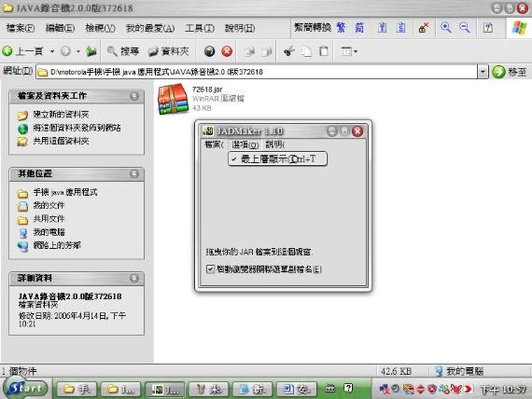
Task: Click the 42.6 KB status bar entry
Action: click(396, 371)
